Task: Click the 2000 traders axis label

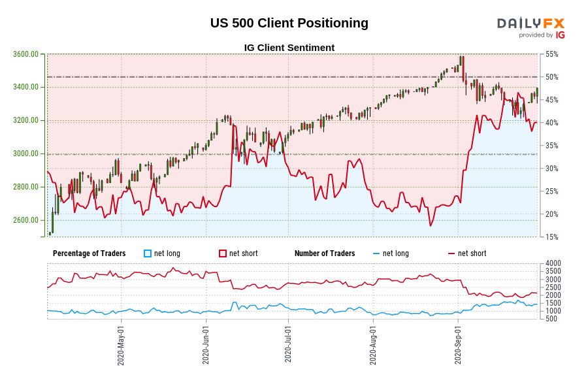Action: 553,295
